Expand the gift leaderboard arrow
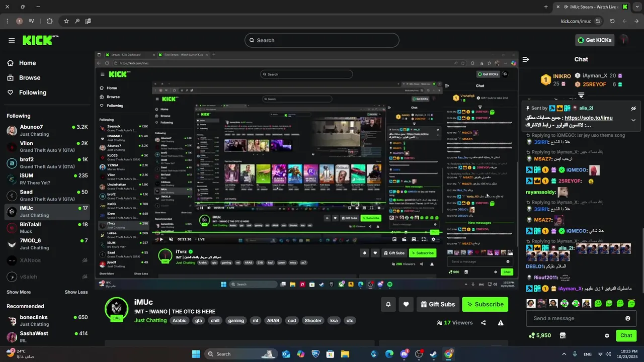644x362 pixels. tap(581, 95)
